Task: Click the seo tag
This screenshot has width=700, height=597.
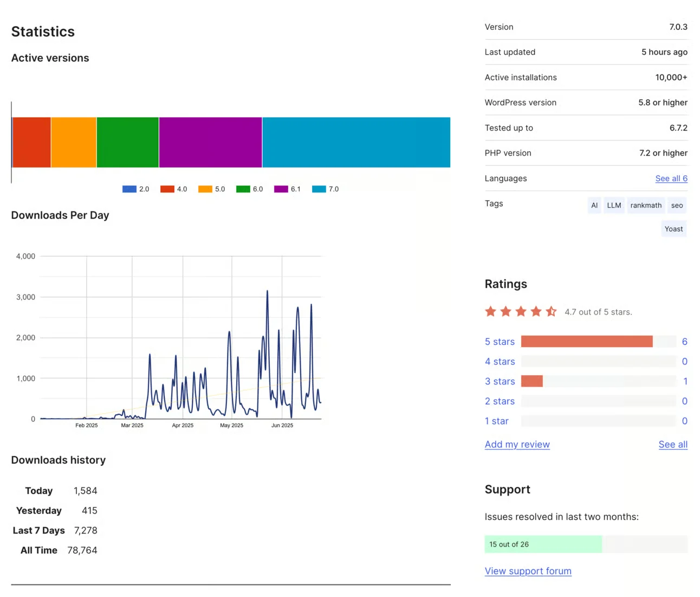Action: (x=677, y=205)
